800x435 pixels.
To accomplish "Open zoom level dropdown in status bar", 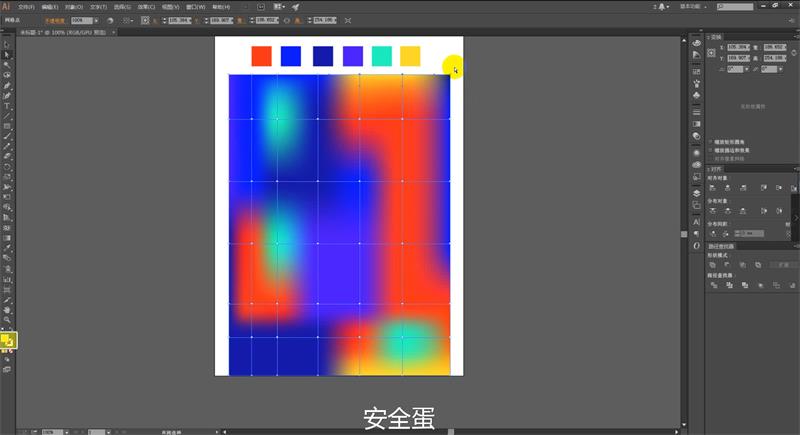I will tap(66, 432).
